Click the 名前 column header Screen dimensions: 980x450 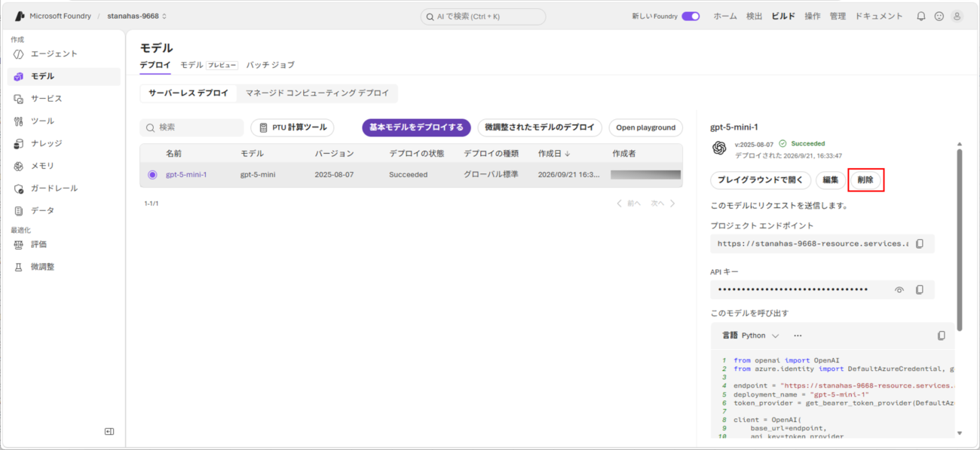pos(173,154)
